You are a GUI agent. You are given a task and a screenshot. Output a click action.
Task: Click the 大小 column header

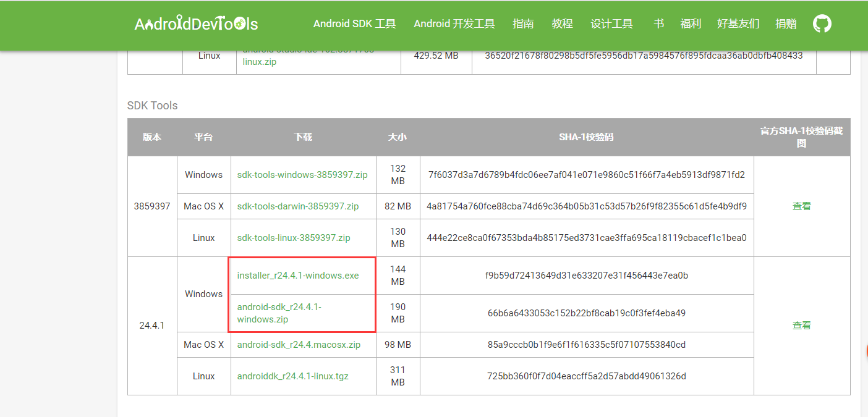(398, 137)
